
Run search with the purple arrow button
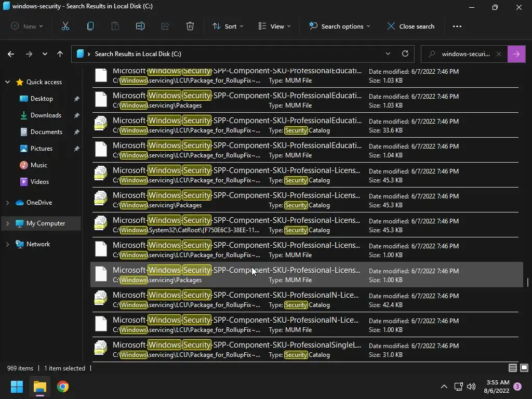point(516,54)
